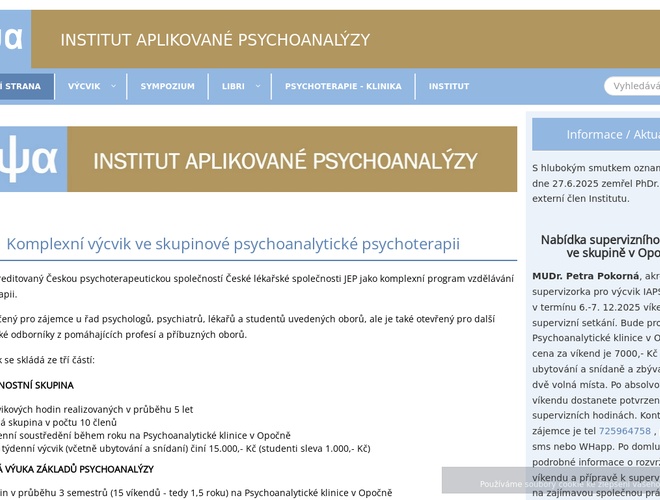
Task: Select the Institut menu item
Action: [x=448, y=87]
